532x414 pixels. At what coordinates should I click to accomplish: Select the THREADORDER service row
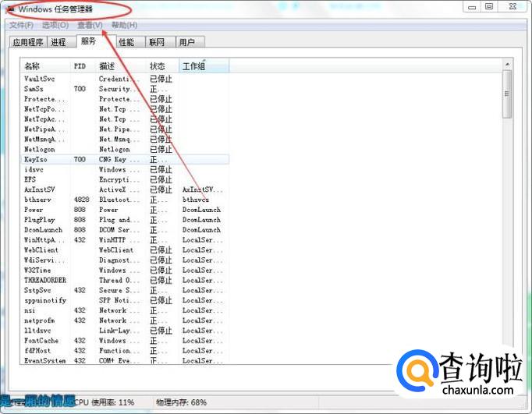point(125,280)
